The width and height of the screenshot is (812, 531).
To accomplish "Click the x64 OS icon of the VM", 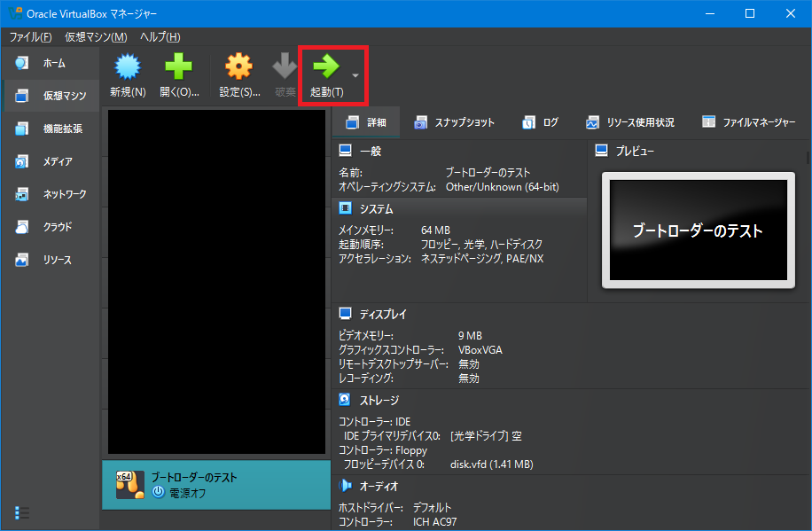I will pyautogui.click(x=129, y=485).
